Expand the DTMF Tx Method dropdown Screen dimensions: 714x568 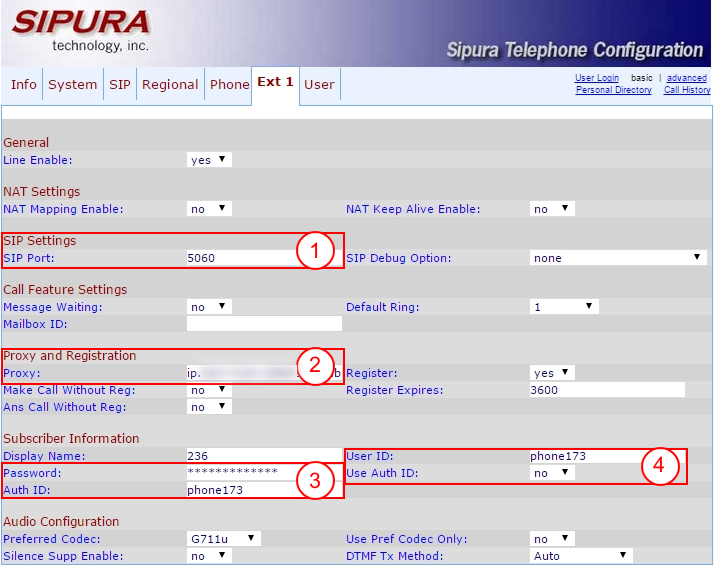coord(581,556)
